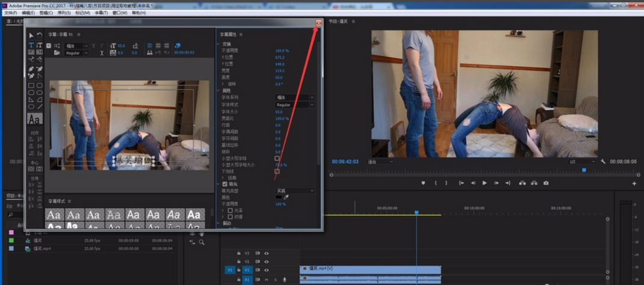The height and width of the screenshot is (285, 644).
Task: Select the Selection arrow tool in titler
Action: tap(31, 35)
